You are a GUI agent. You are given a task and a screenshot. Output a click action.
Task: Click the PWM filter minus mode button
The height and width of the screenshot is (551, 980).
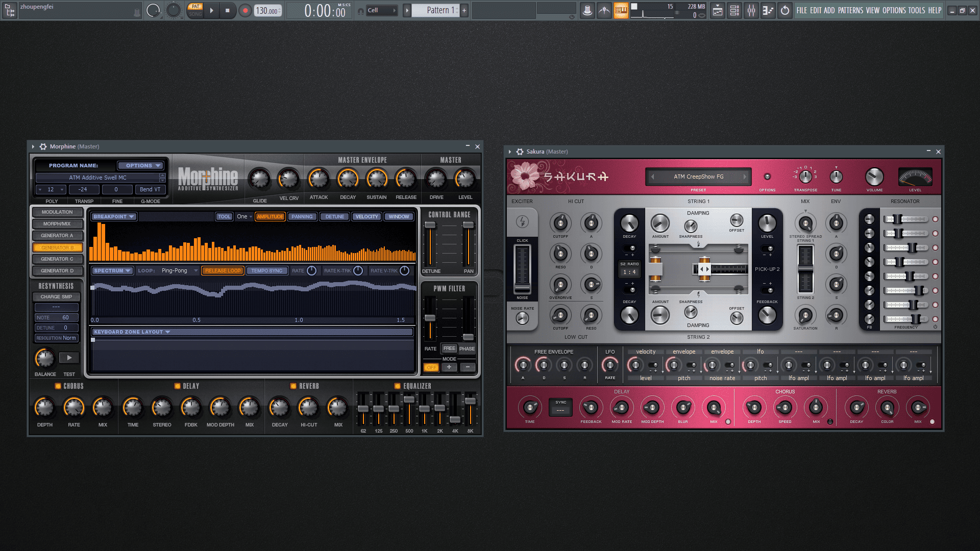pos(468,367)
